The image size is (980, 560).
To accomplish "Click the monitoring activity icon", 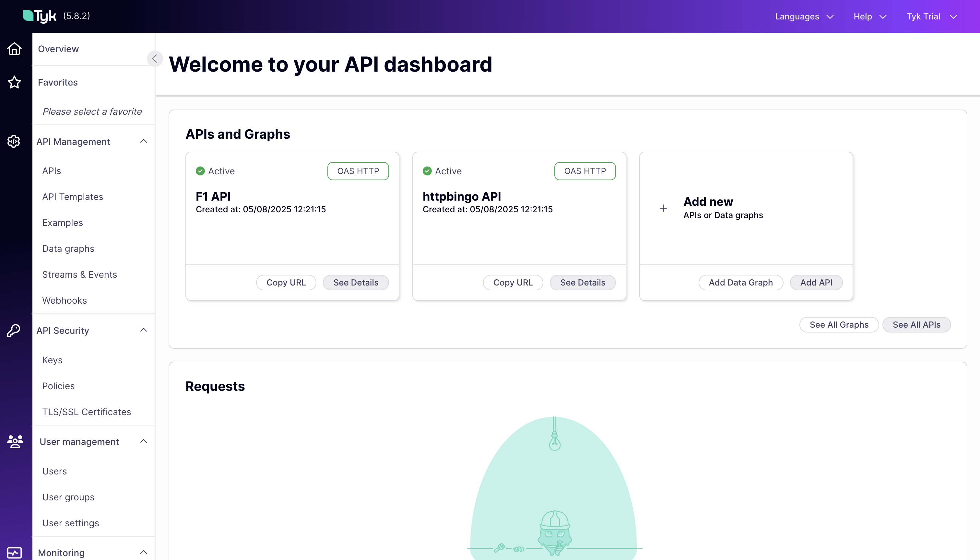I will pos(14,552).
